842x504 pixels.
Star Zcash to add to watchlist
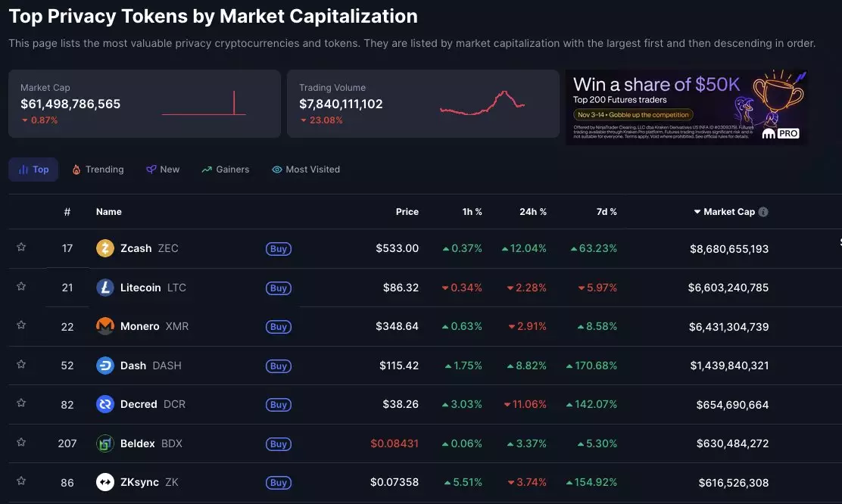(21, 247)
